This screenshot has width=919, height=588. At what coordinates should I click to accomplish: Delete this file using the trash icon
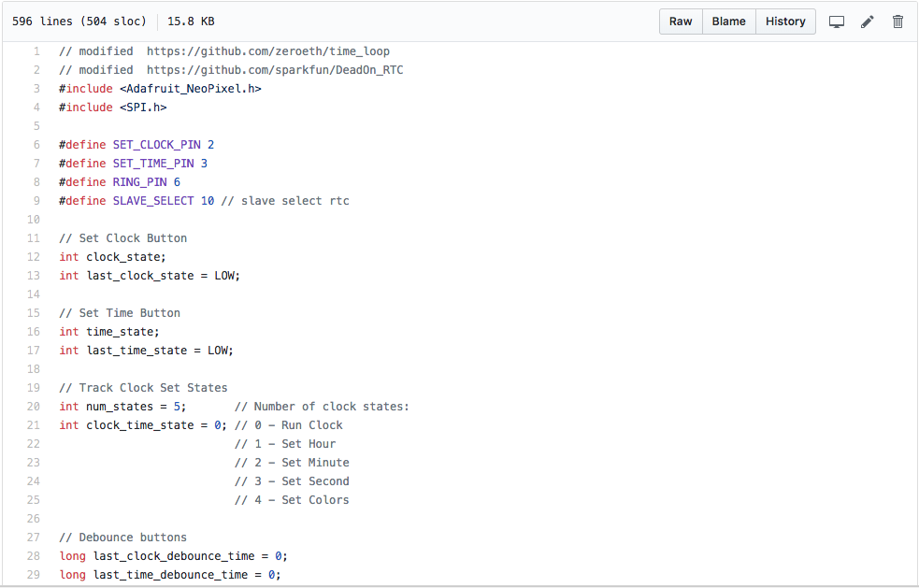[x=897, y=21]
